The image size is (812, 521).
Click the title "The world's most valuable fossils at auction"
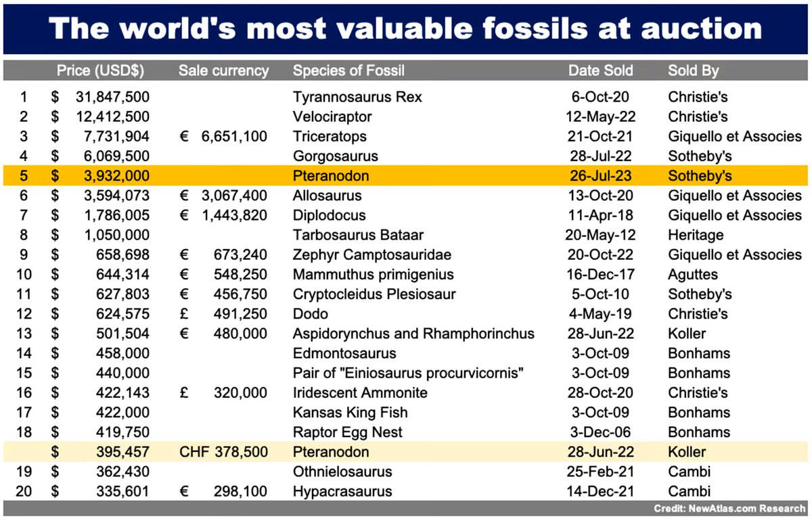(x=406, y=28)
